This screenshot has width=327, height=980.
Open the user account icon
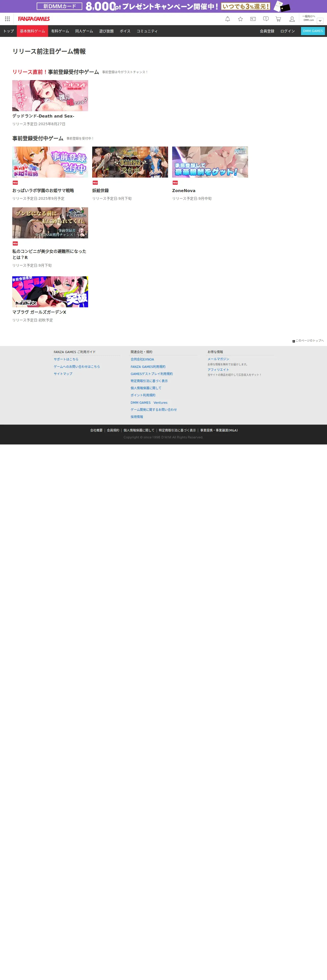[292, 19]
